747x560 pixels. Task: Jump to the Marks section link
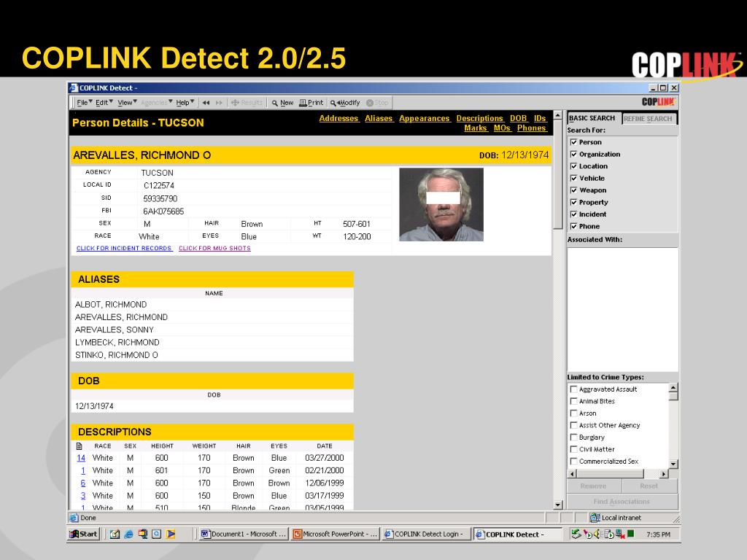pos(476,128)
